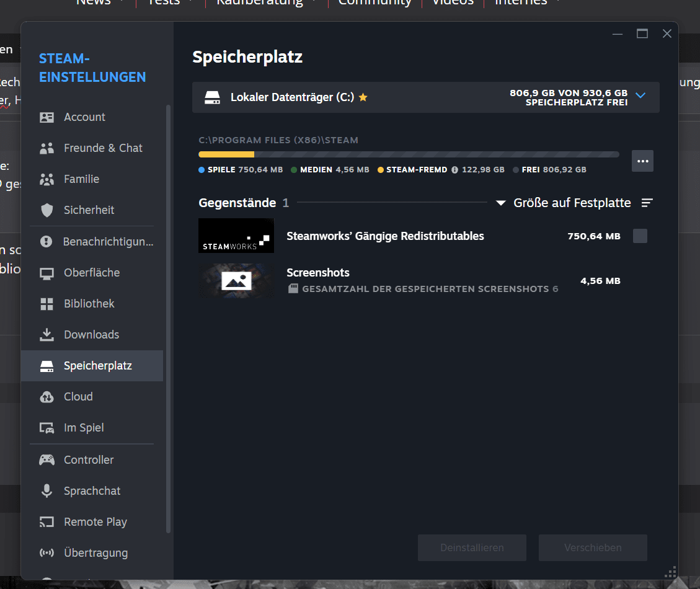The width and height of the screenshot is (700, 589).
Task: Close the Steam settings window
Action: pyautogui.click(x=667, y=34)
